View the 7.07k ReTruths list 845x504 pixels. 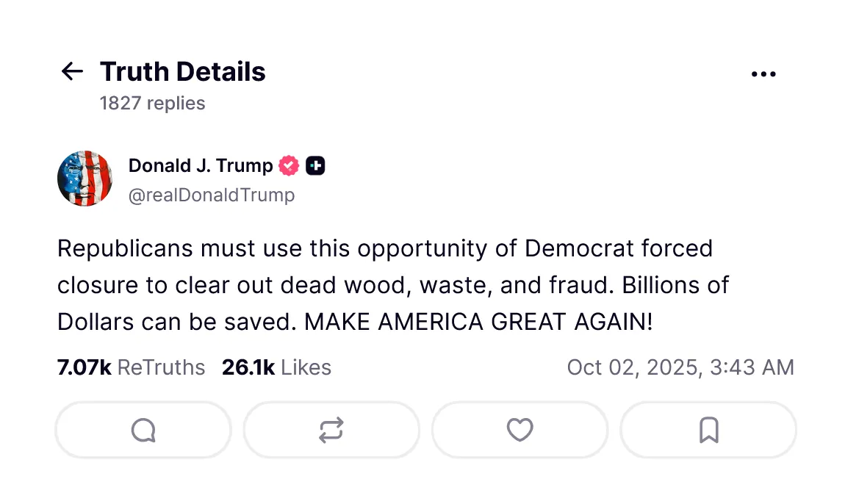[131, 367]
